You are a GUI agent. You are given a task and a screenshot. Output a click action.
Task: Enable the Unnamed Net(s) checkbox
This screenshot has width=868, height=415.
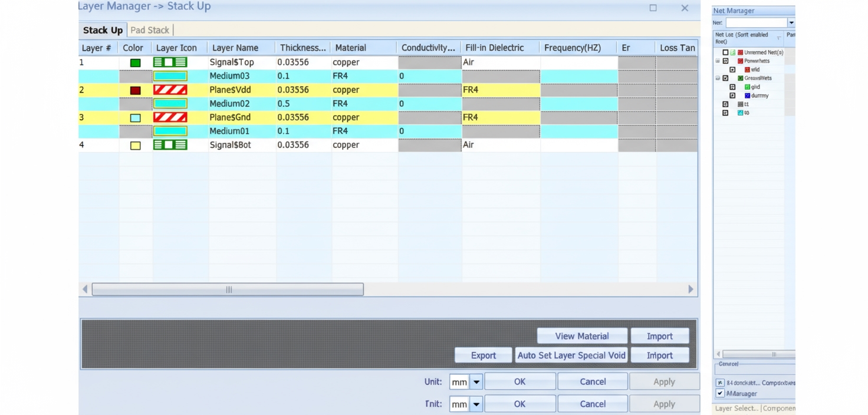pos(725,52)
